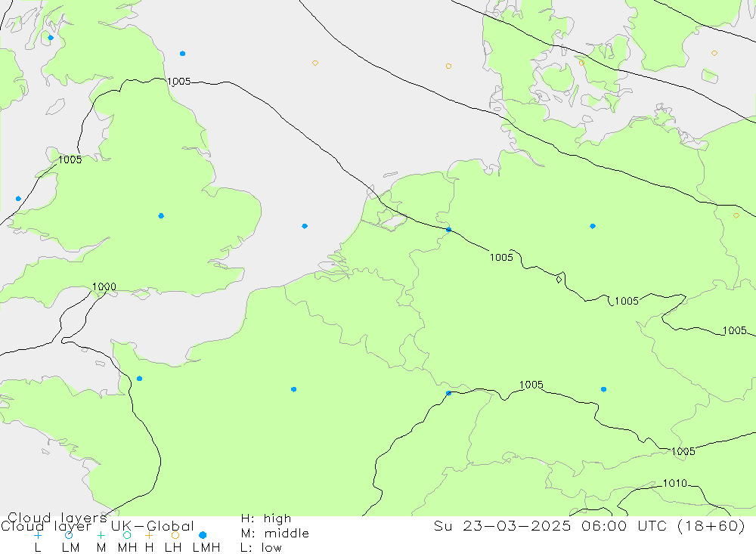
Task: Select the orange LH marker west of Denmark
Action: [x=448, y=66]
